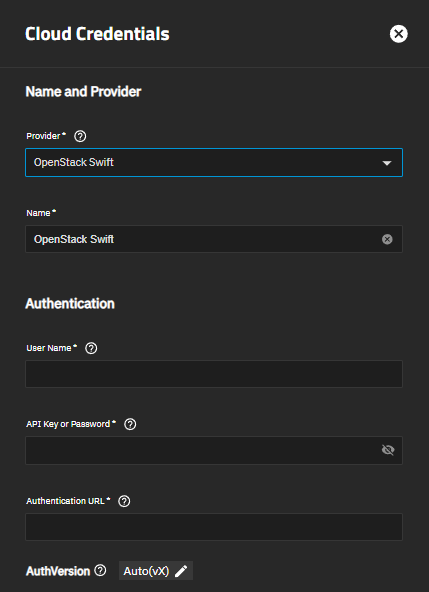Image resolution: width=429 pixels, height=592 pixels.
Task: Focus the API Key or Password field
Action: (214, 450)
